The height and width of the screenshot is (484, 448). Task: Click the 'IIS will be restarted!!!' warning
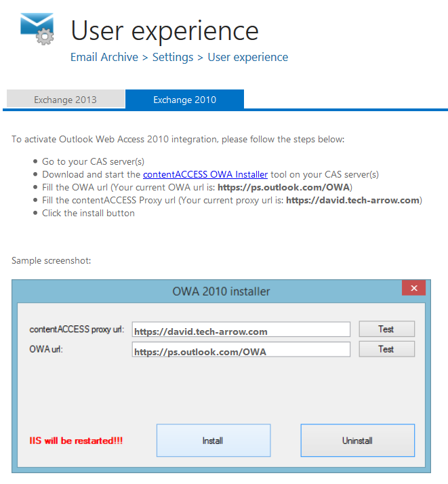click(x=76, y=441)
